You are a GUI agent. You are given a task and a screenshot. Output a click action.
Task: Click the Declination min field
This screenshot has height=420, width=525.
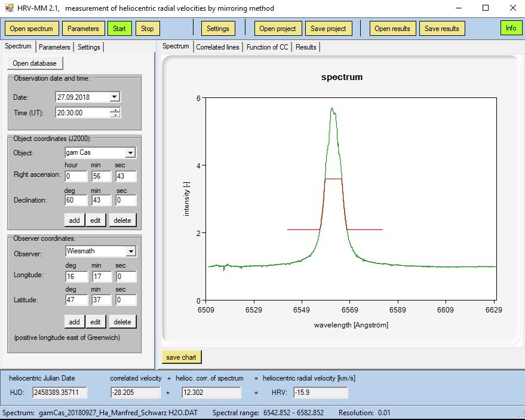coord(102,200)
